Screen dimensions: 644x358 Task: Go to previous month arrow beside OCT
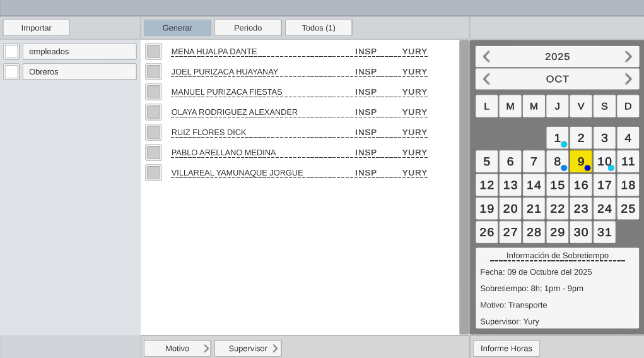[486, 80]
